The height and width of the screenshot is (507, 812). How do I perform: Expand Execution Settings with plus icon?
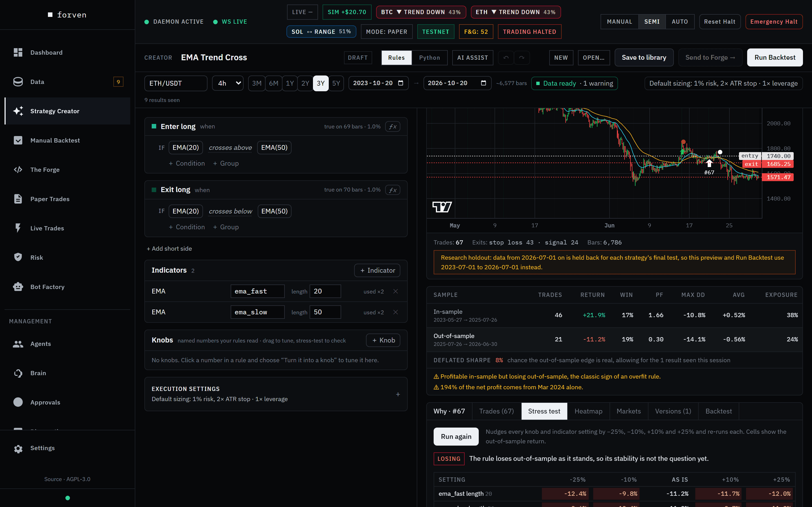pyautogui.click(x=398, y=394)
